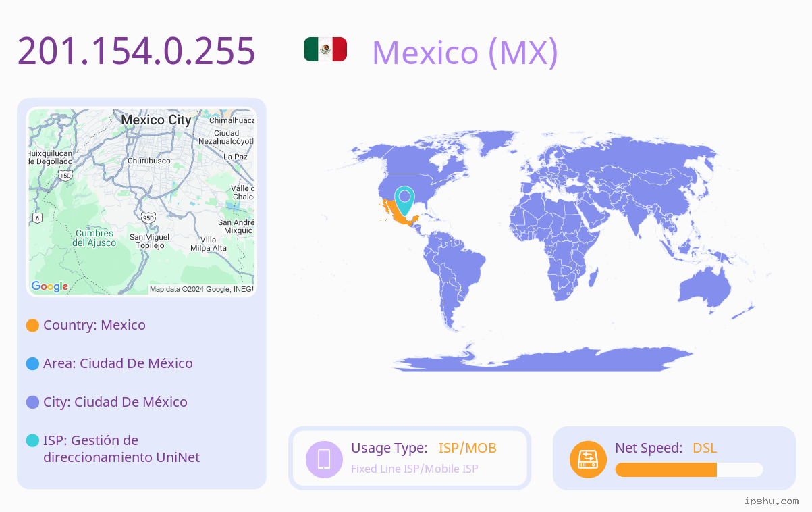Click Churubusco label on map
The image size is (812, 512).
click(x=149, y=161)
